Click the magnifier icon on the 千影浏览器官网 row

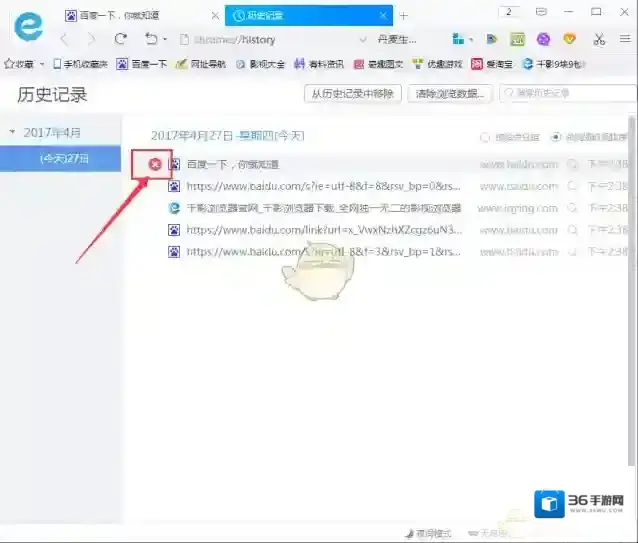coord(572,208)
